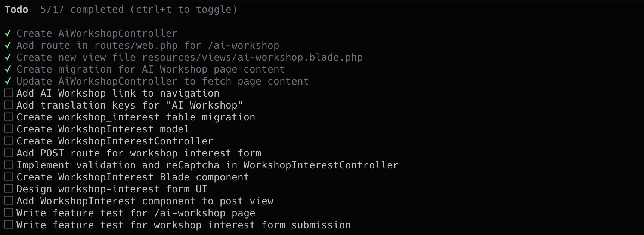Click the Todo heading label

point(16,9)
